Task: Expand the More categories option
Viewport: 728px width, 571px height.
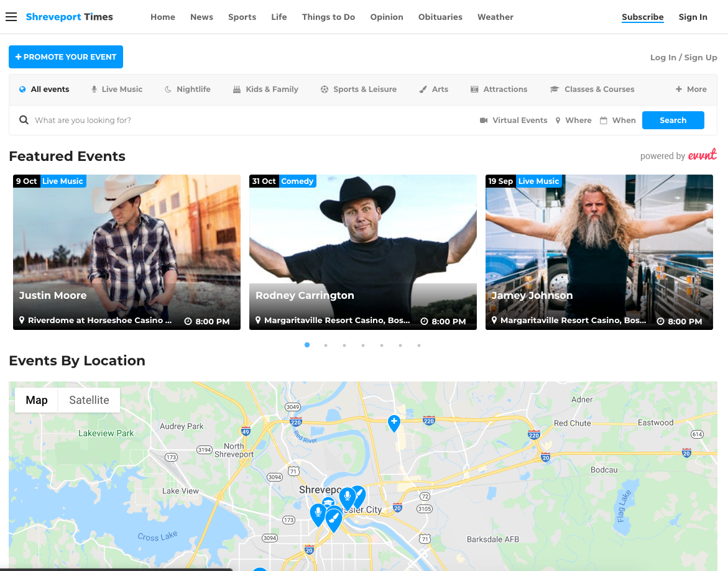Action: tap(691, 89)
